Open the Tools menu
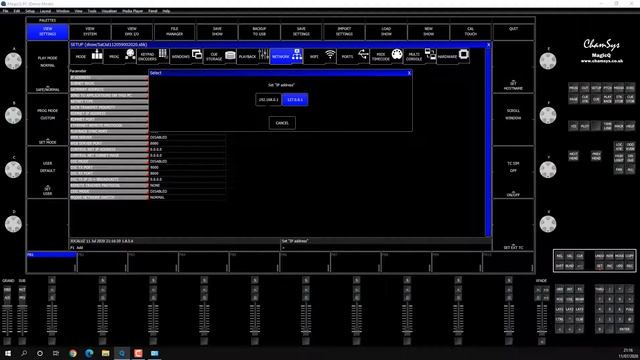Screen dimensions: 640x360 point(92,11)
